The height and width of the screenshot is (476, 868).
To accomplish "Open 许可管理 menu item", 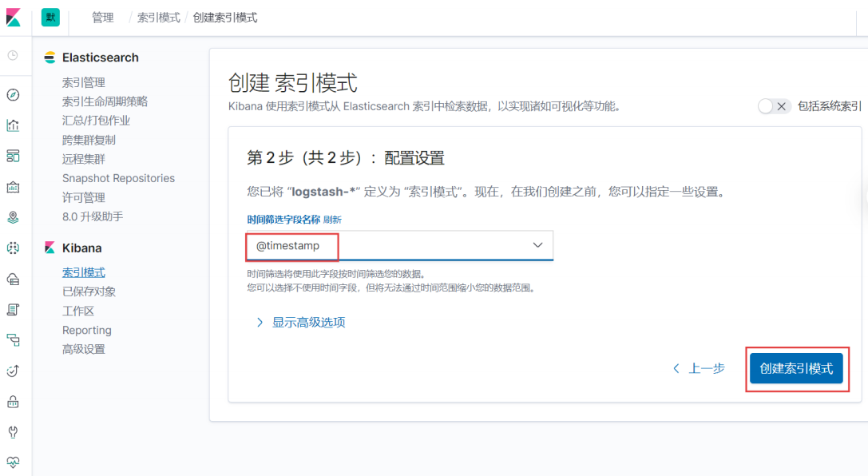I will 84,197.
